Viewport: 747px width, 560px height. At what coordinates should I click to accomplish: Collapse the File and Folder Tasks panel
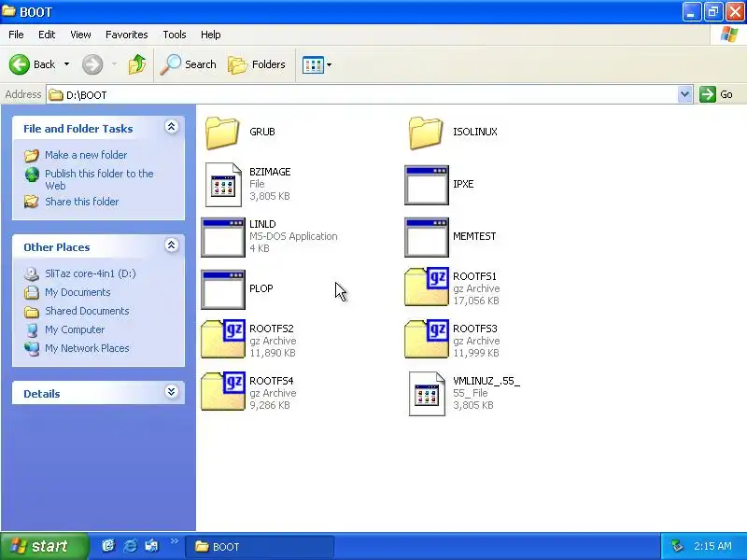tap(172, 127)
